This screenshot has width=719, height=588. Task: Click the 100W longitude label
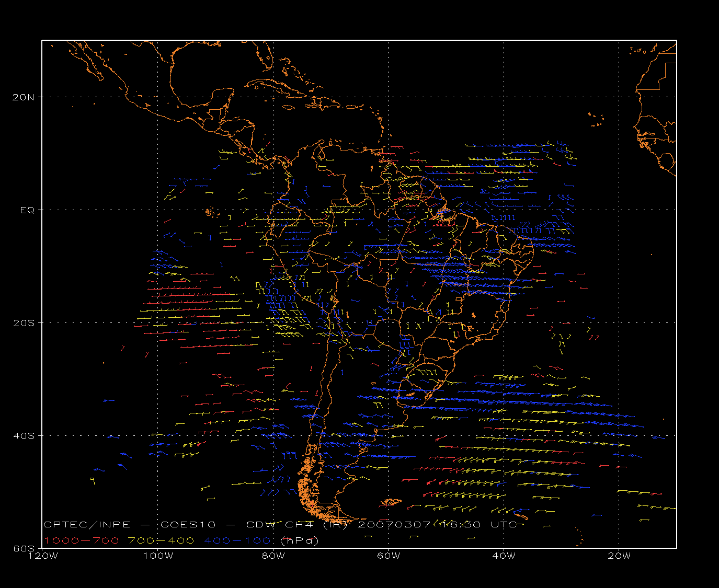[x=158, y=556]
